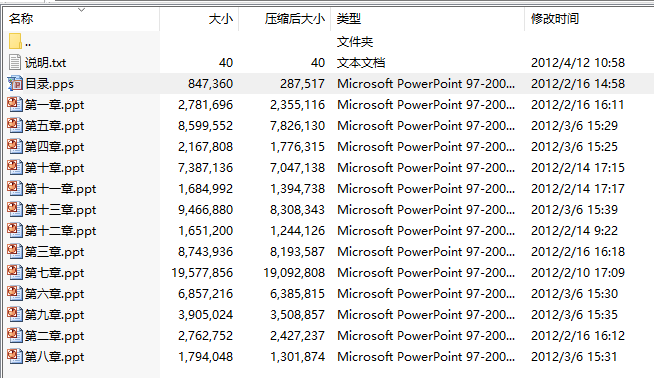Image resolution: width=654 pixels, height=378 pixels.
Task: Select the file name 说明.txt
Action: click(x=45, y=63)
